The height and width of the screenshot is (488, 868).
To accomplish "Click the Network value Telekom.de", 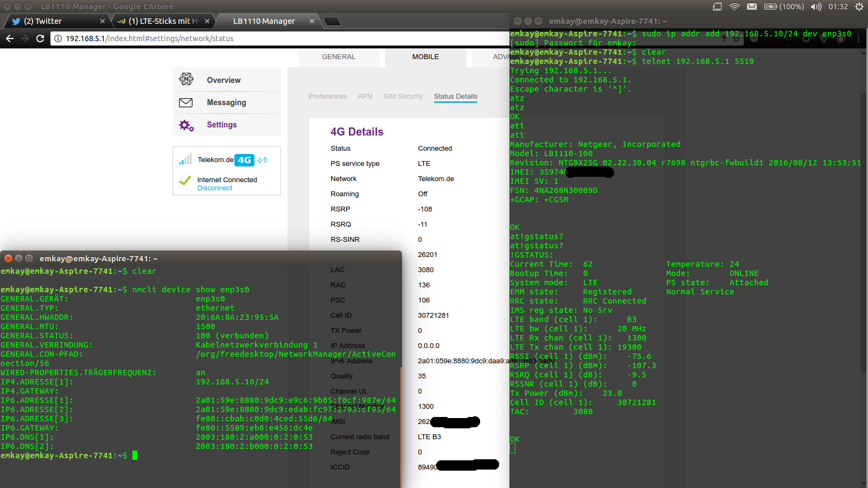I will point(436,179).
